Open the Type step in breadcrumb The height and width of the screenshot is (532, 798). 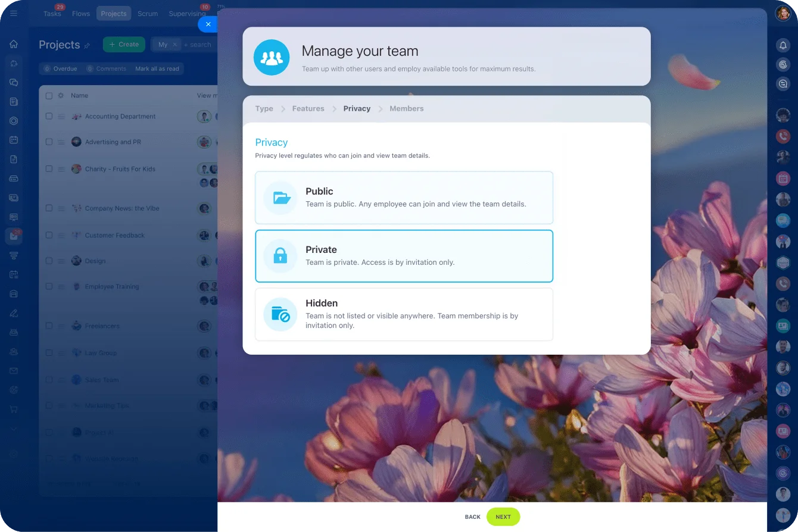tap(264, 109)
